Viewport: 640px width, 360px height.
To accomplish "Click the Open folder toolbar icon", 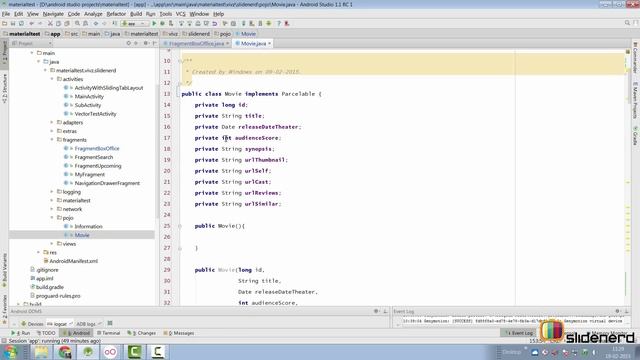I will pos(4,24).
